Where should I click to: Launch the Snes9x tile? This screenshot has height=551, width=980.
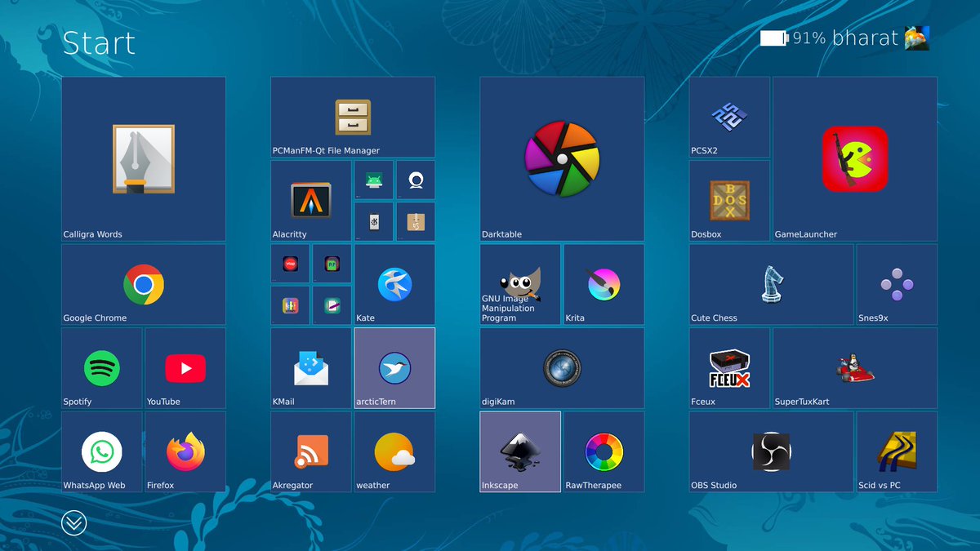[897, 284]
